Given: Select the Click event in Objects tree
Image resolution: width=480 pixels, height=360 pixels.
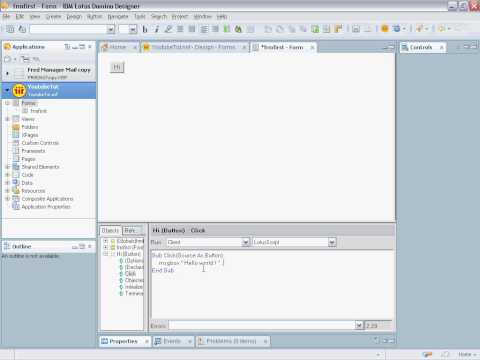Looking at the screenshot, I should coord(130,274).
